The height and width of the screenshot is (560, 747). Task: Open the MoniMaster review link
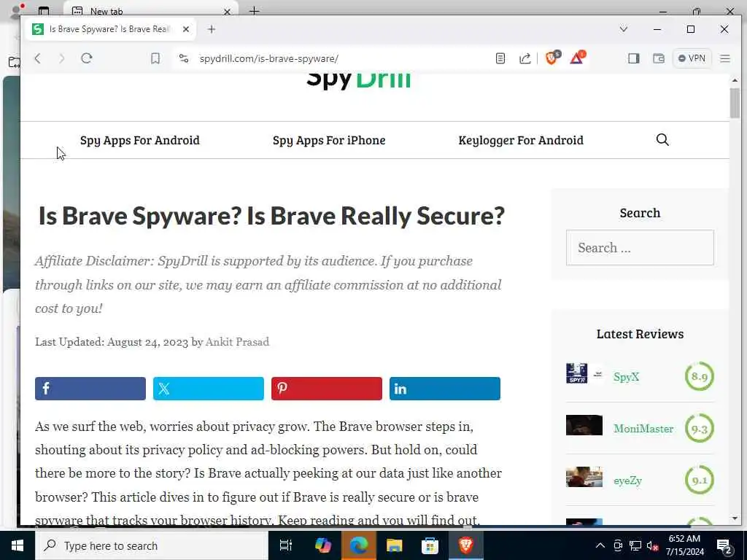point(643,429)
